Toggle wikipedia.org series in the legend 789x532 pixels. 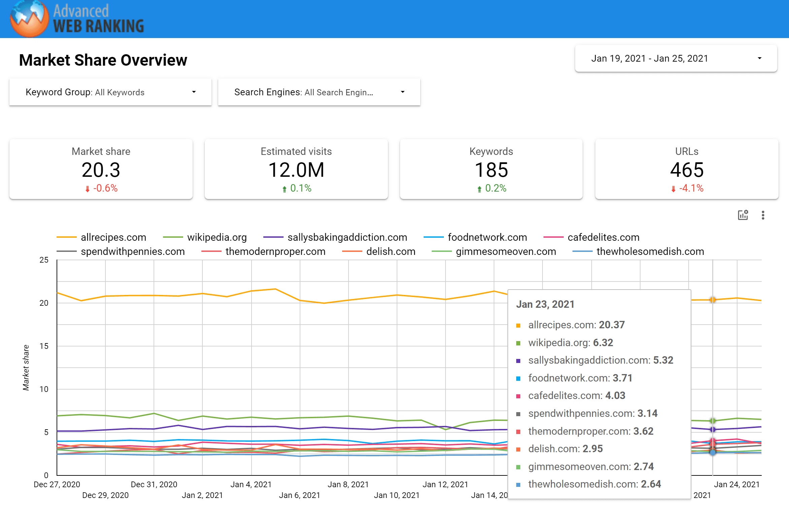coord(205,237)
